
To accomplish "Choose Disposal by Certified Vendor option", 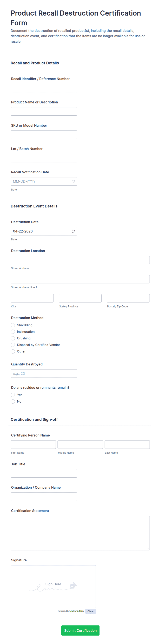I will (13, 345).
